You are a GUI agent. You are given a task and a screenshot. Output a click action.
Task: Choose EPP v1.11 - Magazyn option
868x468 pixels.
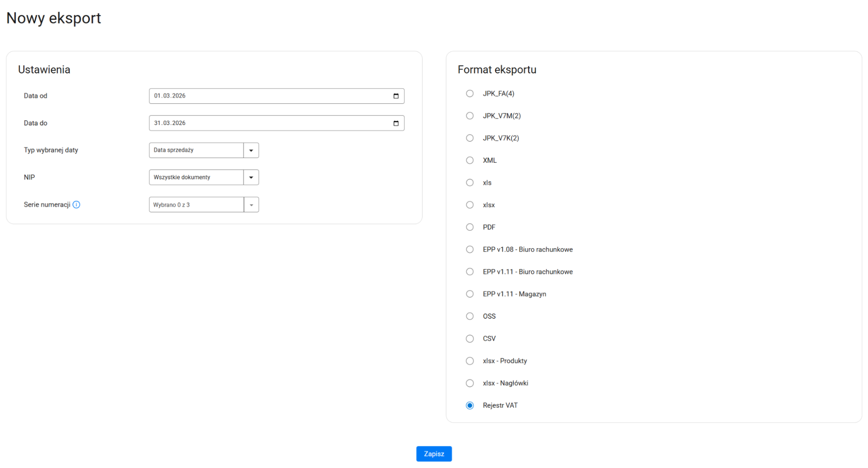click(x=470, y=294)
